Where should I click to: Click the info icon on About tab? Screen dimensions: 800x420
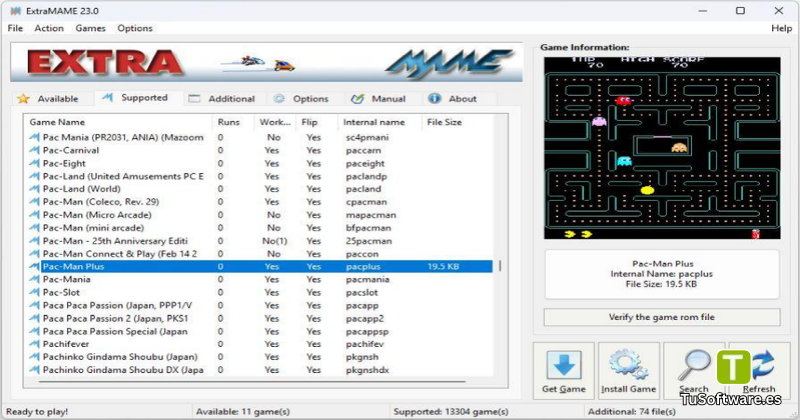[x=434, y=98]
